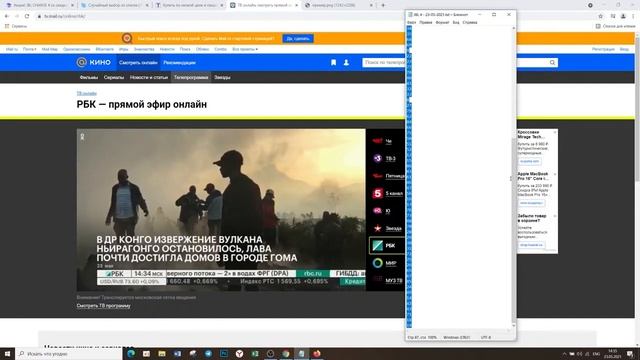Open Chrome from the taskbar
The image size is (640, 360).
tap(286, 353)
